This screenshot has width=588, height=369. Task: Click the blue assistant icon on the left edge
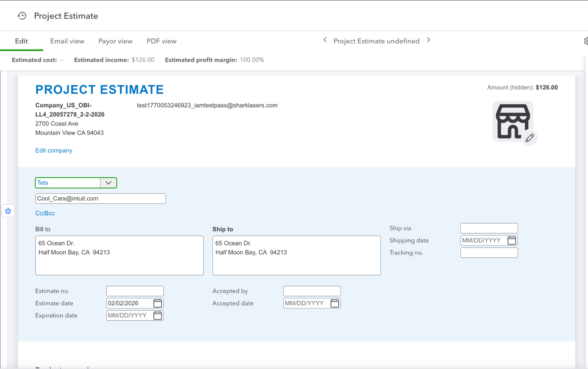(8, 211)
